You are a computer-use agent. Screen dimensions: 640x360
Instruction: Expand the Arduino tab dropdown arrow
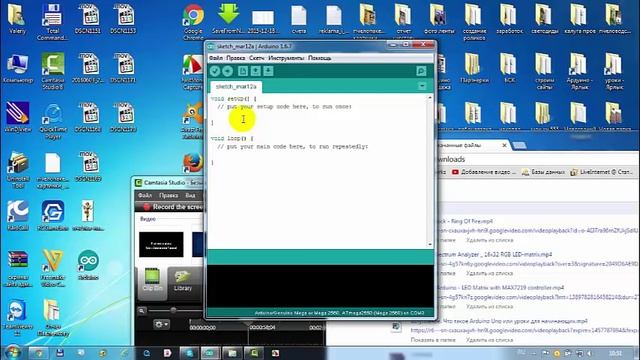[x=422, y=86]
